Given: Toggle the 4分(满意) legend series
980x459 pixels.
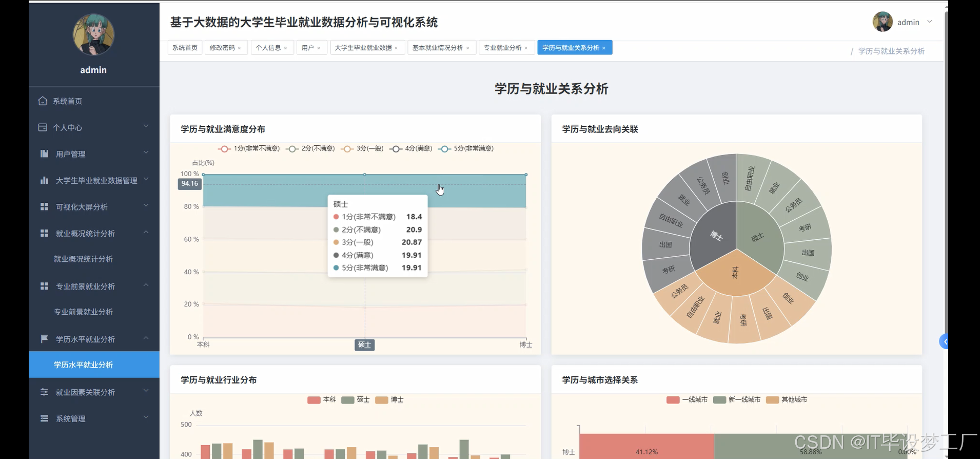Looking at the screenshot, I should [x=411, y=148].
